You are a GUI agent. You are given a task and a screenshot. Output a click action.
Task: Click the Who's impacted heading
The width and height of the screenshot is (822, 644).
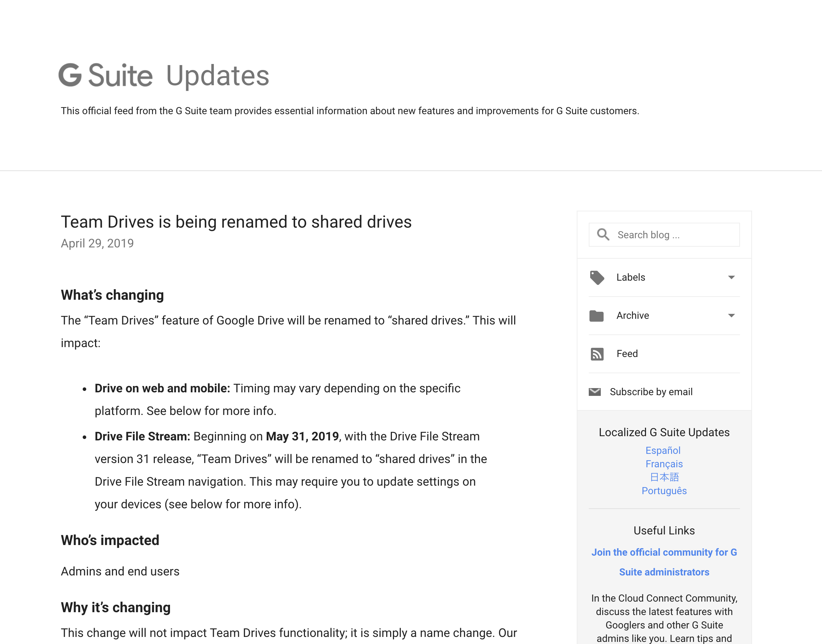click(110, 540)
